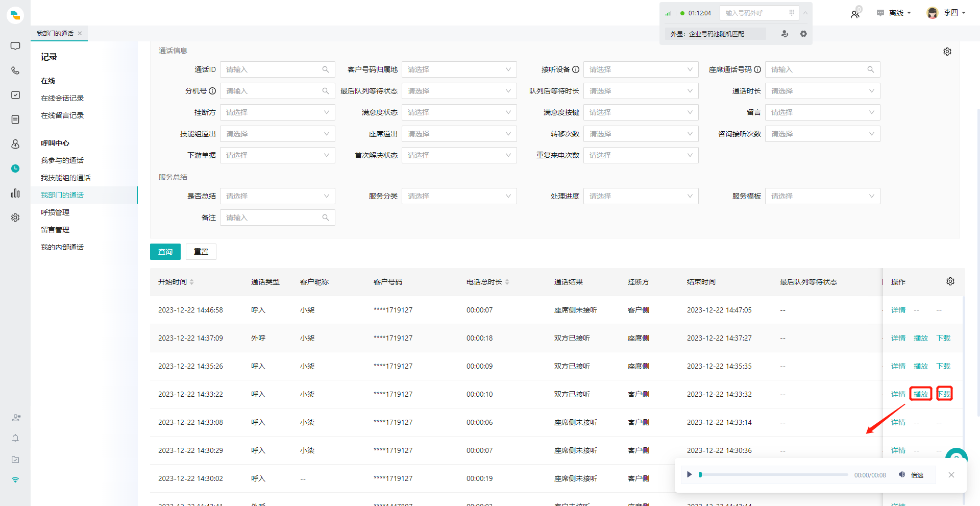This screenshot has width=980, height=506.
Task: Click the 外显 企业号码池随机匹配 selector
Action: coord(715,34)
